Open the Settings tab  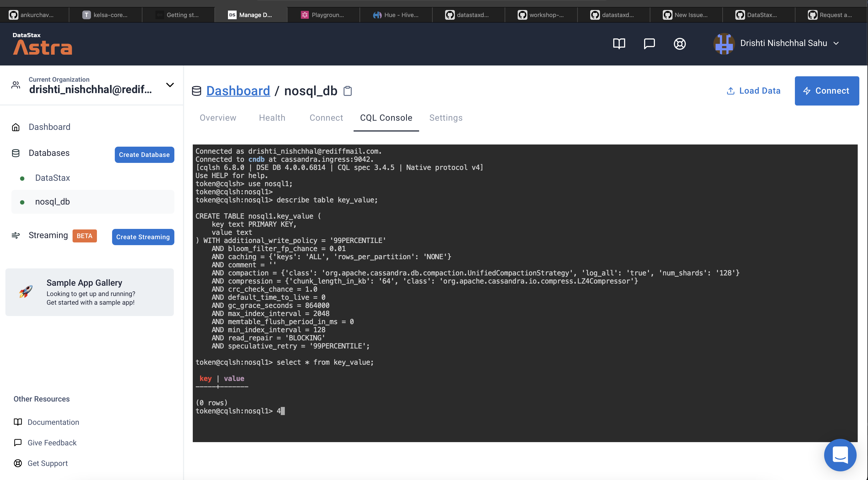click(x=446, y=117)
